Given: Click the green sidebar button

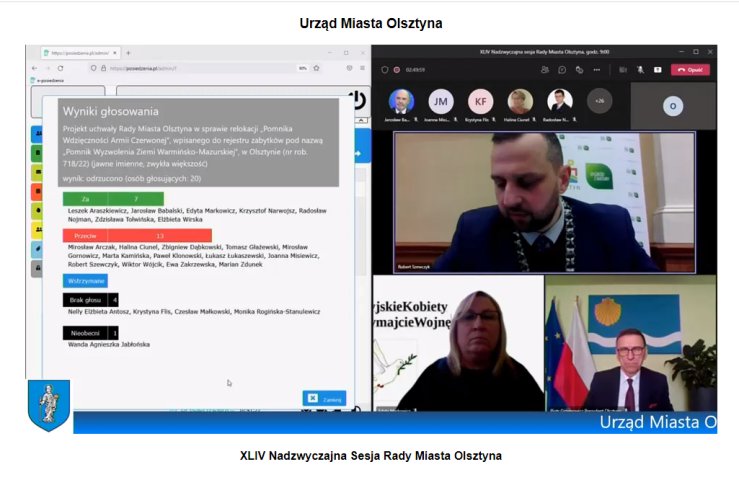Looking at the screenshot, I should click(37, 153).
